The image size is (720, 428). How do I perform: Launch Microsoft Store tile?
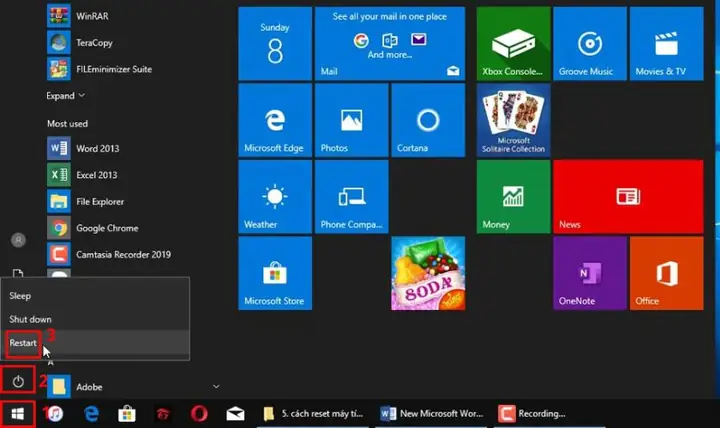(x=275, y=273)
